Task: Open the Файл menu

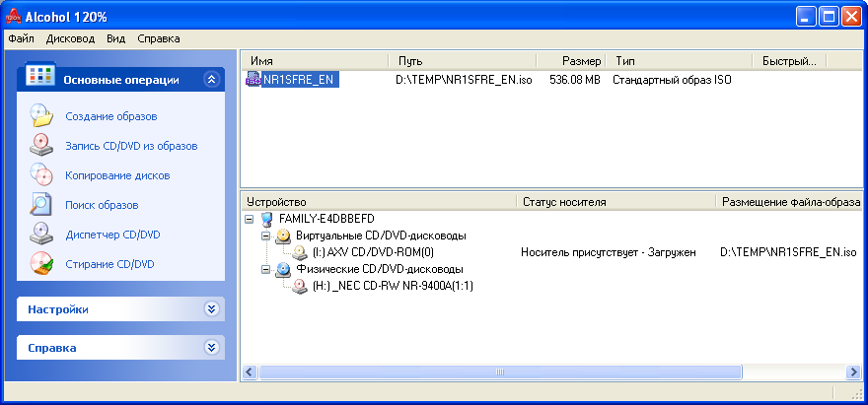Action: tap(22, 38)
